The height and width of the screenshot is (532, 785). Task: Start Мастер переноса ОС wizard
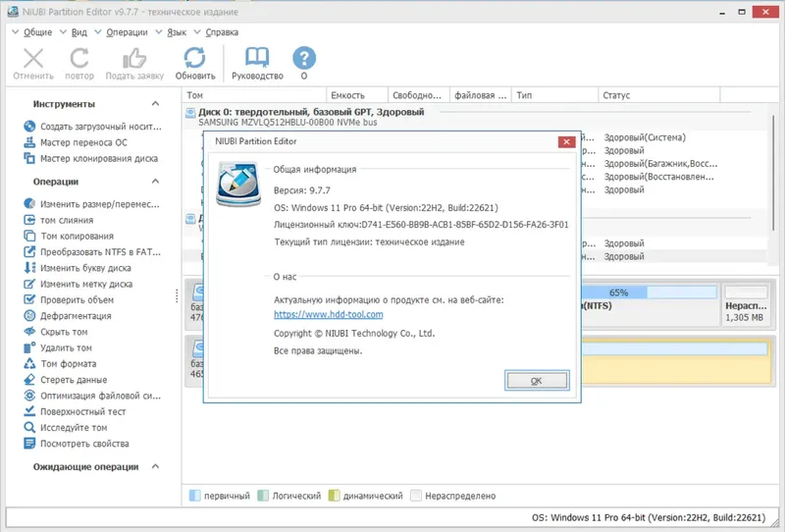coord(76,142)
